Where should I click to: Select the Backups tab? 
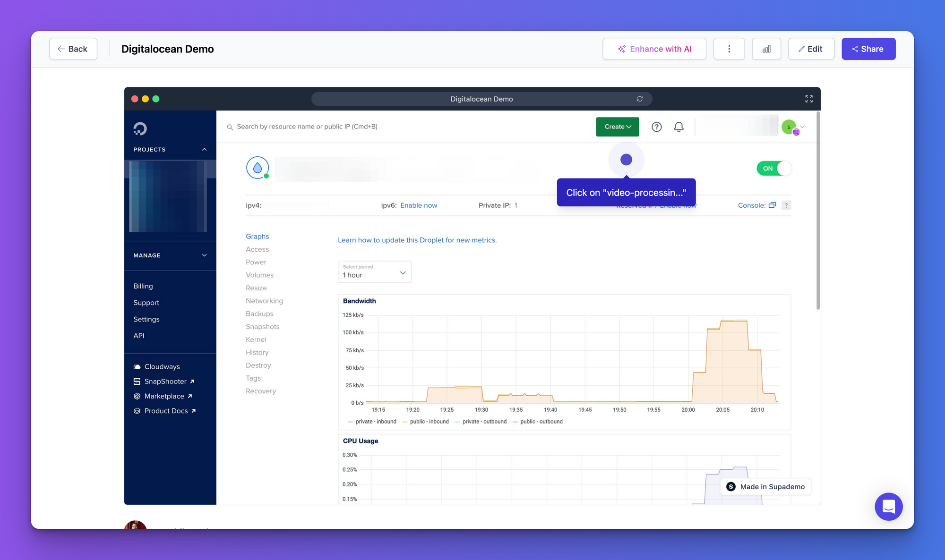point(259,314)
